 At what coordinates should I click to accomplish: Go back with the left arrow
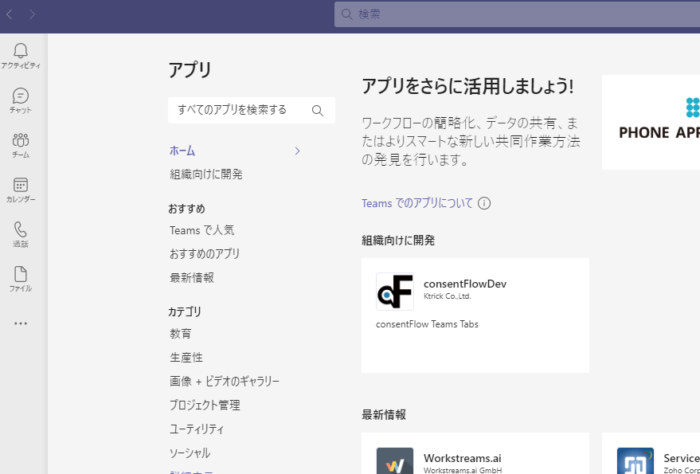click(9, 14)
